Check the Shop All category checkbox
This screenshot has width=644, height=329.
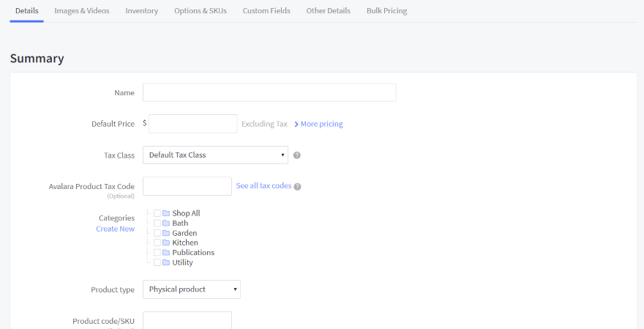click(157, 213)
